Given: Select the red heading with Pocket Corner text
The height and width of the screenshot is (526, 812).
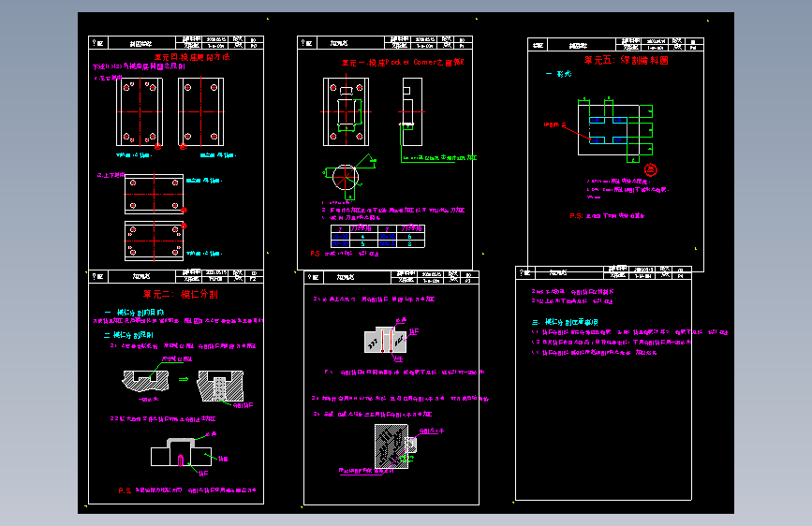Looking at the screenshot, I should coord(403,63).
